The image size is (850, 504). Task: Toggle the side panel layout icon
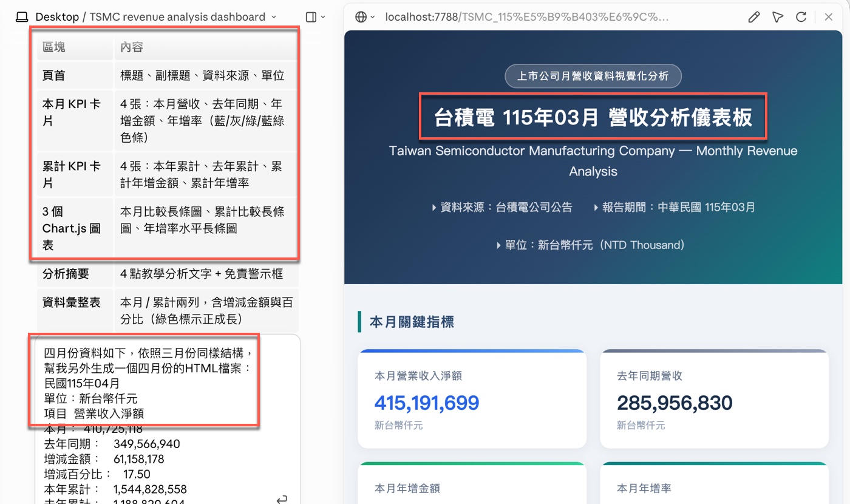311,17
